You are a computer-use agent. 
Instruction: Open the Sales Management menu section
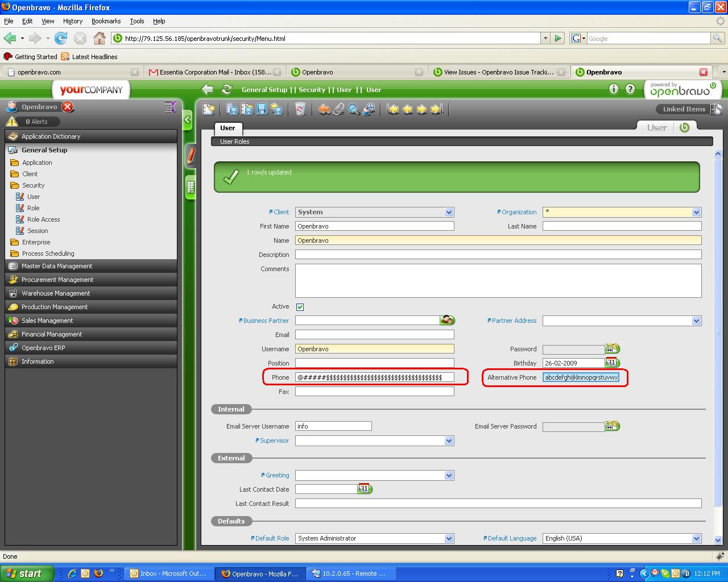[91, 321]
